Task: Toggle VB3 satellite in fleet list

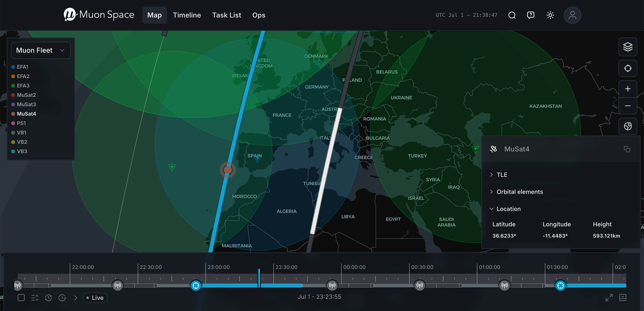Action: pyautogui.click(x=19, y=151)
